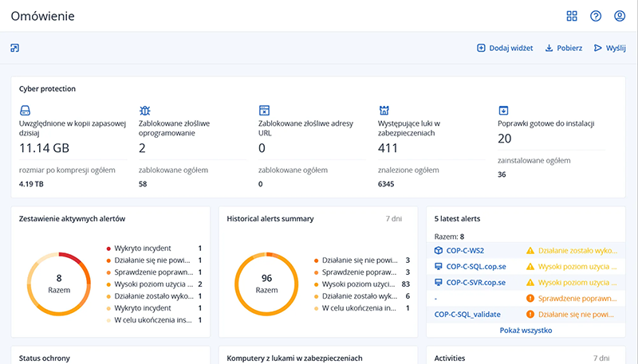Open the user account icon

(620, 16)
